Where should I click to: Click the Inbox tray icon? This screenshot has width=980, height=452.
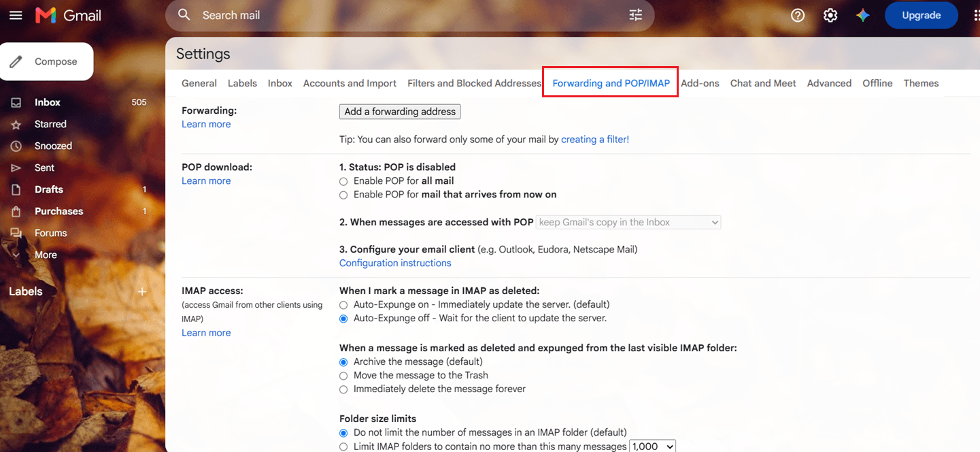[16, 102]
